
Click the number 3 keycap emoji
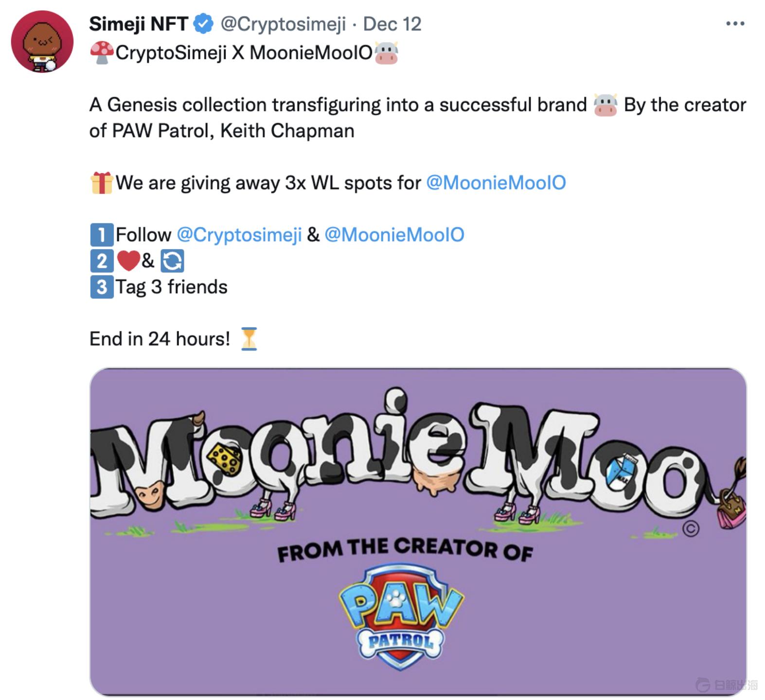point(101,287)
